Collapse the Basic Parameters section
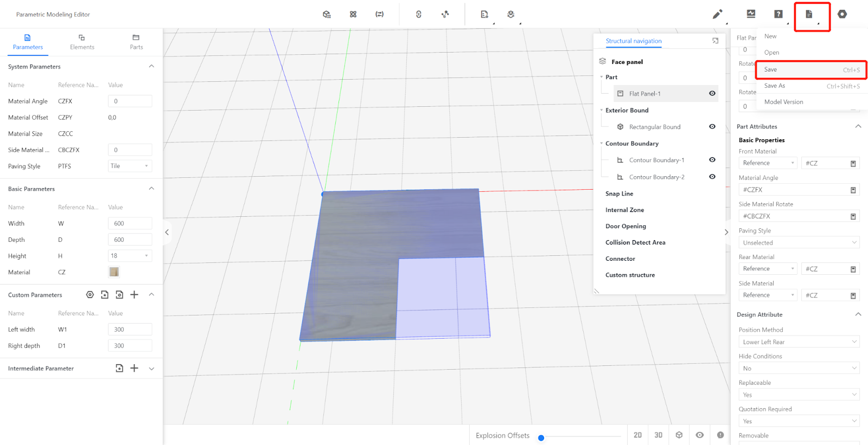Viewport: 868px width, 445px height. 151,189
